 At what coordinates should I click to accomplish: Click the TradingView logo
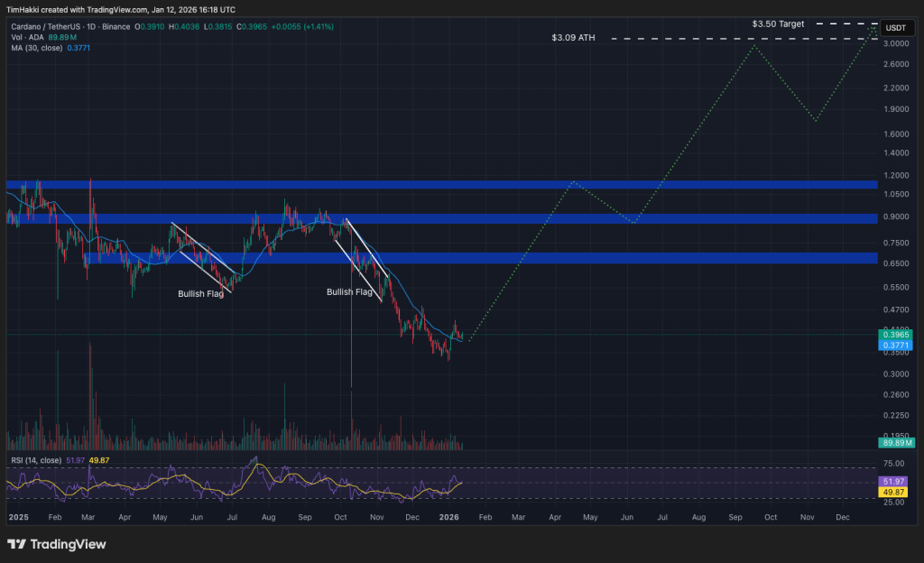pos(57,544)
